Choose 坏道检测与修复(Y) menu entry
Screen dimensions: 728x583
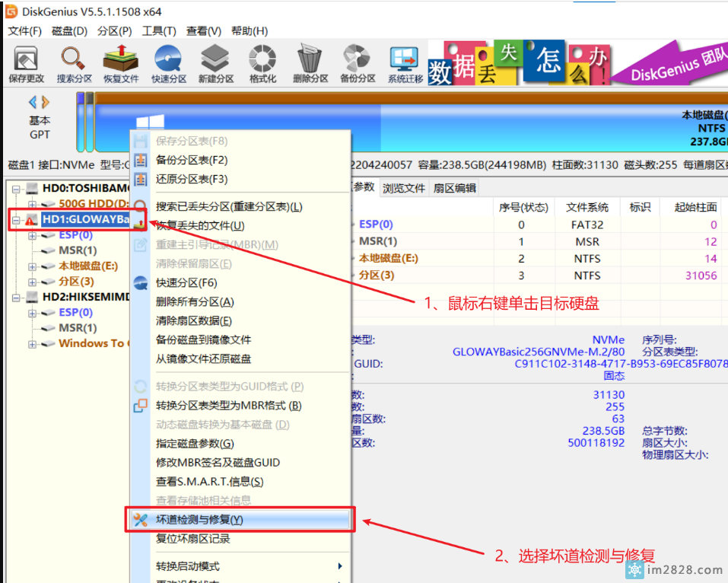240,520
